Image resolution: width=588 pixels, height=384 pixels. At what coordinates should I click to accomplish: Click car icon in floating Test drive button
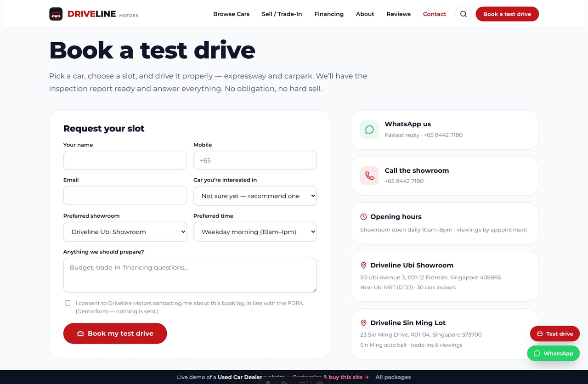tap(540, 334)
